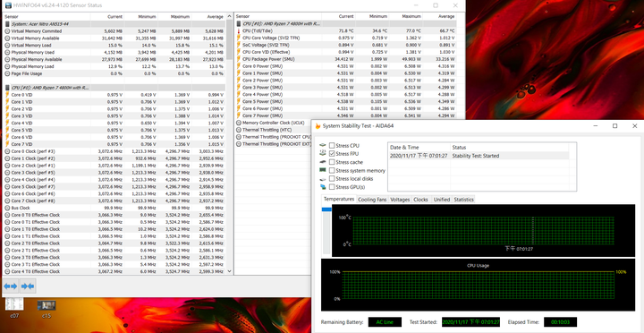The image size is (644, 333).
Task: Select the Core 3 Power (SMU) row
Action: tap(346, 88)
